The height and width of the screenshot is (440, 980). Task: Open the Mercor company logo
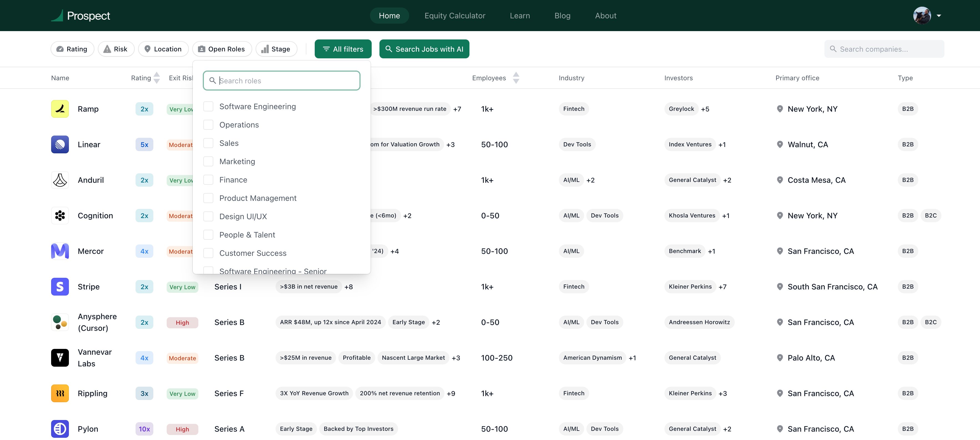point(60,251)
